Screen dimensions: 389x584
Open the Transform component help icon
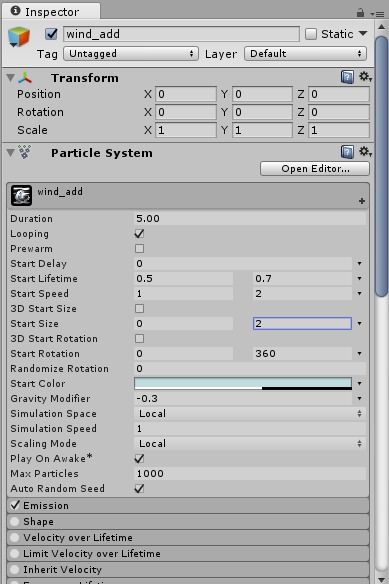pyautogui.click(x=347, y=77)
